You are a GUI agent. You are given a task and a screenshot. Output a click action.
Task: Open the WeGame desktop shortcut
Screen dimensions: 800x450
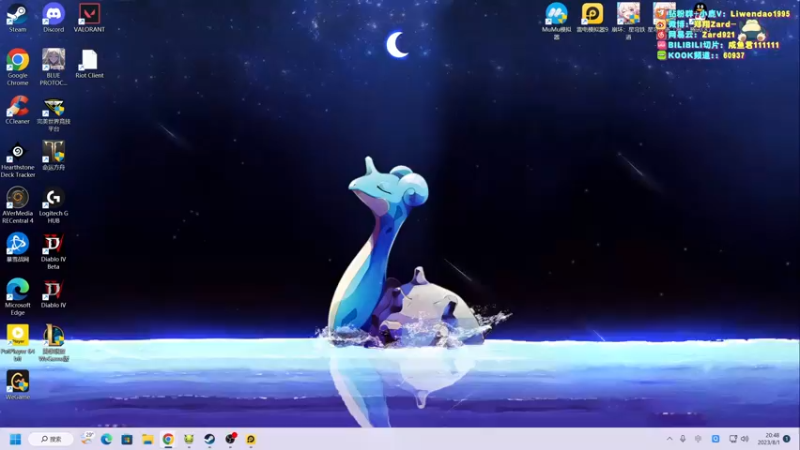pyautogui.click(x=17, y=385)
